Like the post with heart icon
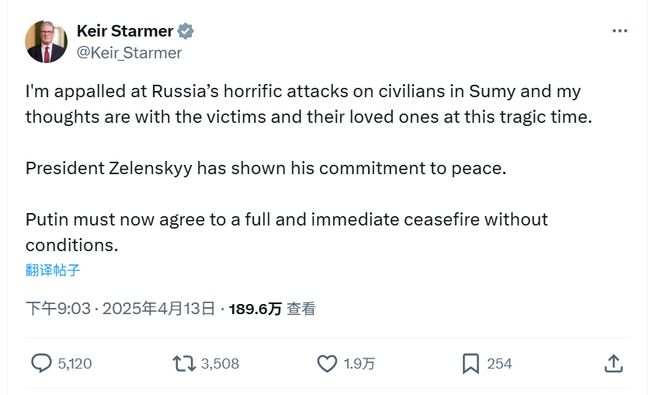 pyautogui.click(x=327, y=363)
